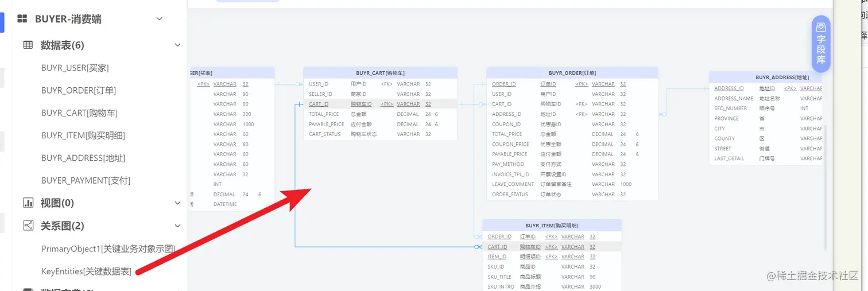This screenshot has width=868, height=291.
Task: Click the diagram canvas vertical scrollbar
Action: [826, 187]
